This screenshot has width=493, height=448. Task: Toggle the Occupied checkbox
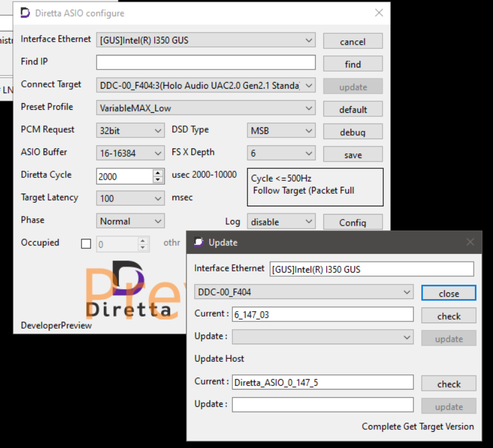click(86, 244)
